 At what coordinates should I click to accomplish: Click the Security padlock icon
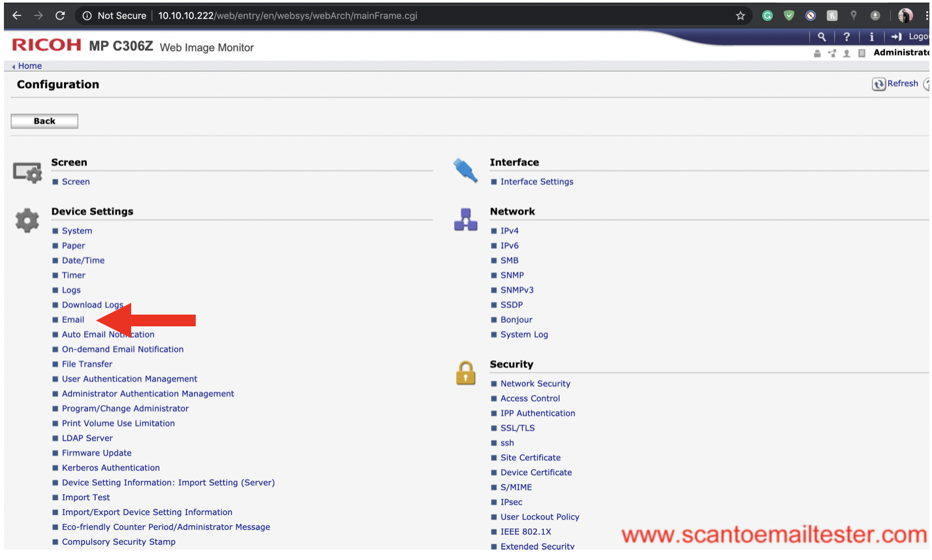465,373
